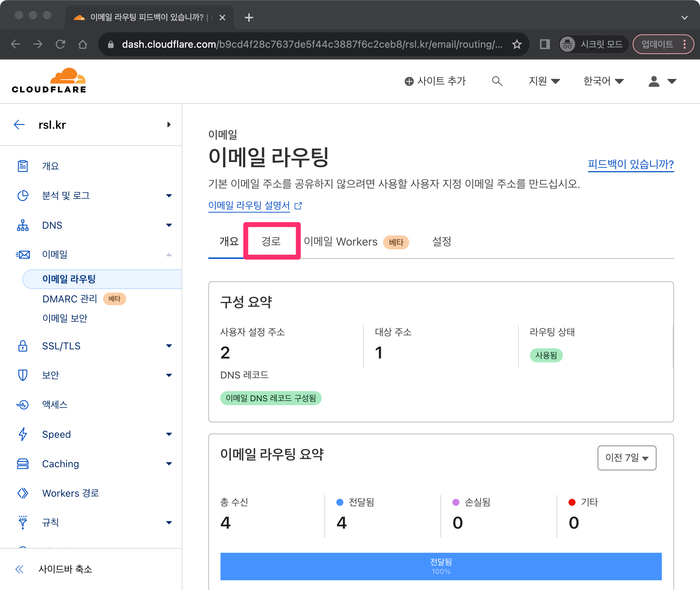Click the Cloudflare logo
Image resolution: width=700 pixels, height=590 pixels.
(49, 81)
